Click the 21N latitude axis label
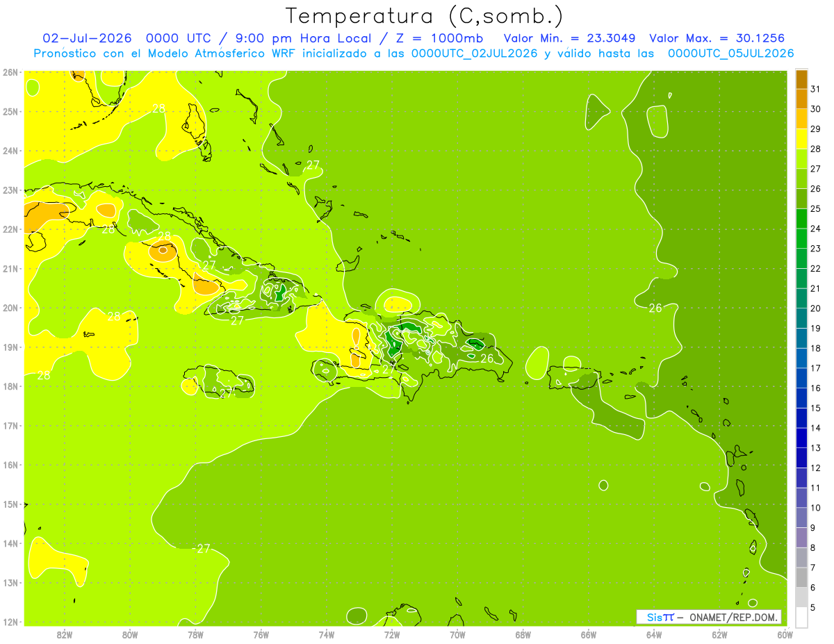This screenshot has width=834, height=644. (10, 268)
